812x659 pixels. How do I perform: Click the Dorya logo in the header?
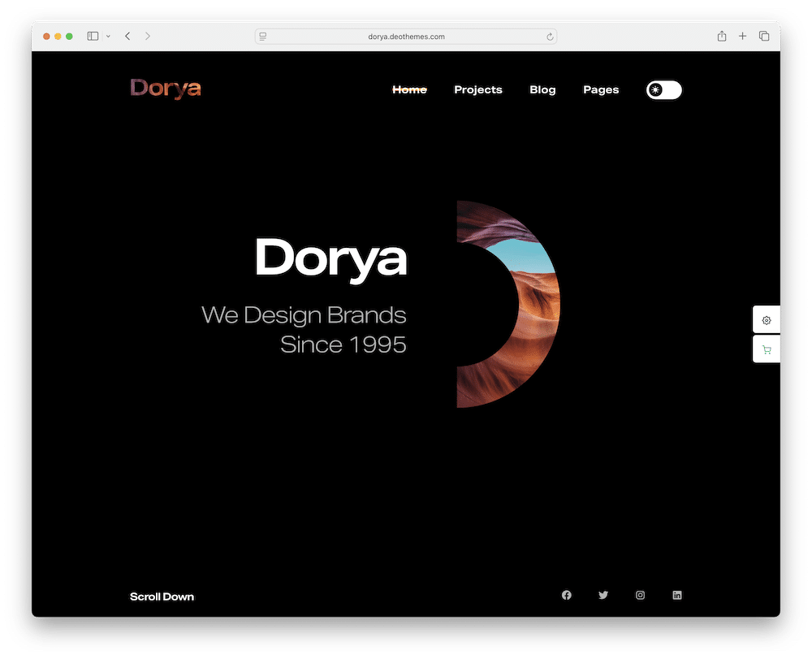coord(166,89)
